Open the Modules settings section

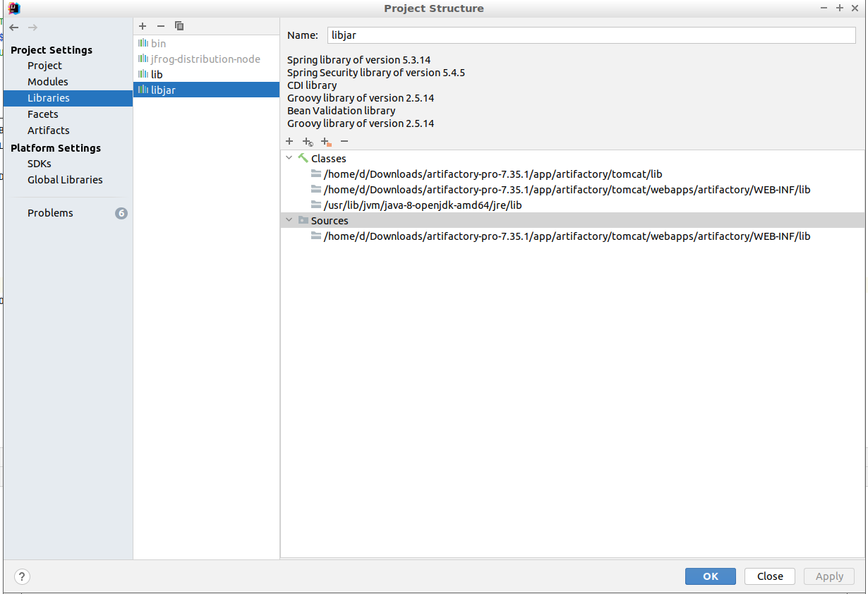click(x=48, y=82)
